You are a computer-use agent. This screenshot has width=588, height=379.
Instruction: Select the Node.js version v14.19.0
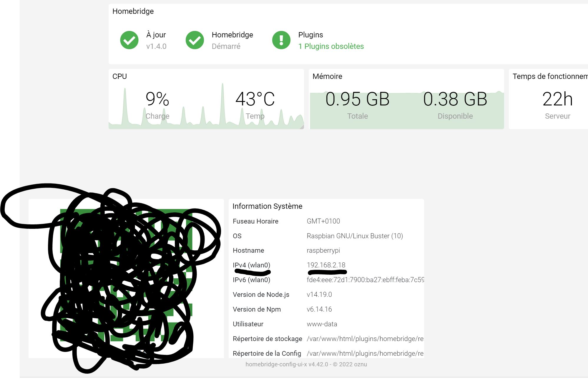pos(319,294)
